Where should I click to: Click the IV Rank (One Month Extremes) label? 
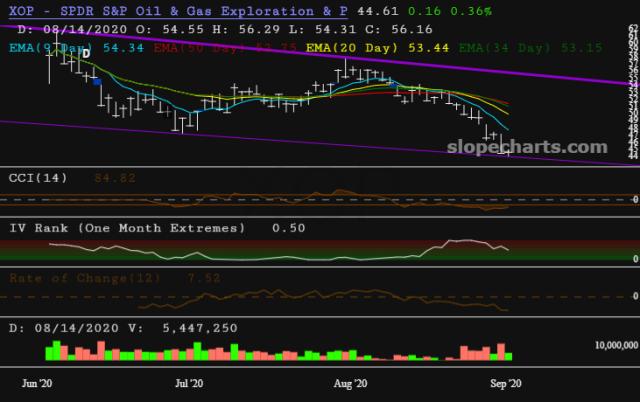(126, 228)
